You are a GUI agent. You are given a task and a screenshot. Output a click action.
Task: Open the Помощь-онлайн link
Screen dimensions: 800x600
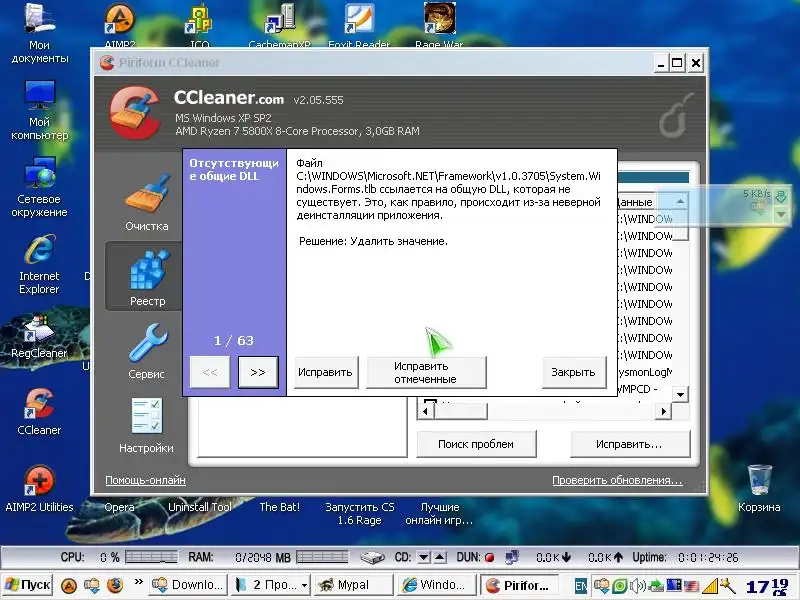[x=145, y=480]
